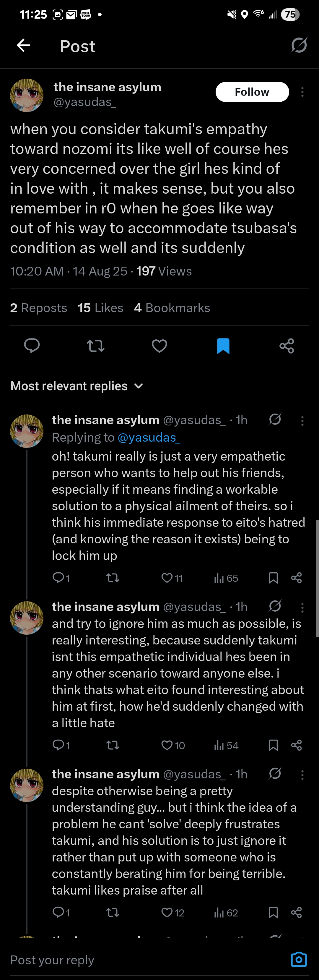This screenshot has width=319, height=980.
Task: Tap the back arrow in the header
Action: tap(24, 45)
